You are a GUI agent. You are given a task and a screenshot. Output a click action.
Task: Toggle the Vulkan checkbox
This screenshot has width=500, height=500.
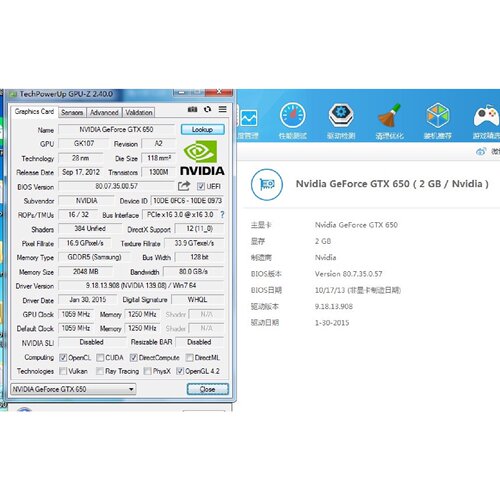coord(63,371)
